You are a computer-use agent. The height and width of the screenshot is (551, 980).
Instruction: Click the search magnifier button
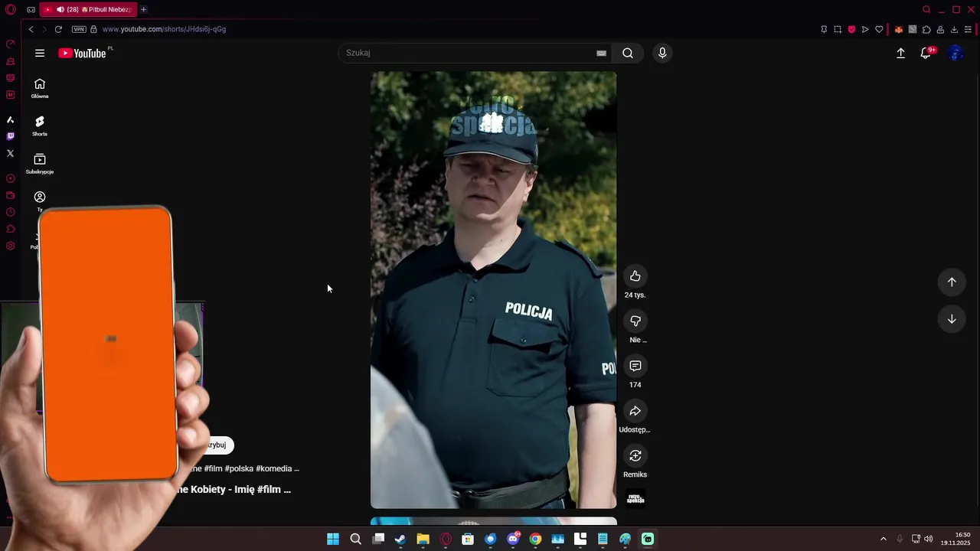click(628, 53)
